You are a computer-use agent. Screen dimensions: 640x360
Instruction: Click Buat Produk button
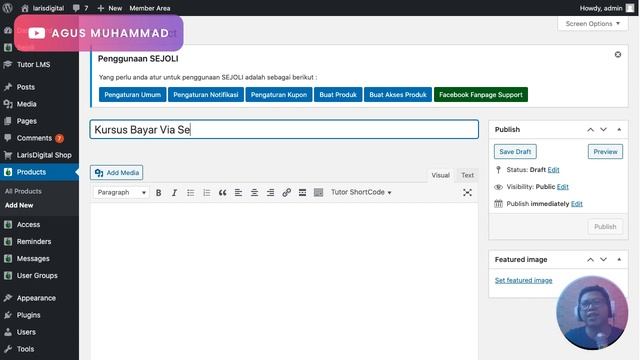(338, 95)
